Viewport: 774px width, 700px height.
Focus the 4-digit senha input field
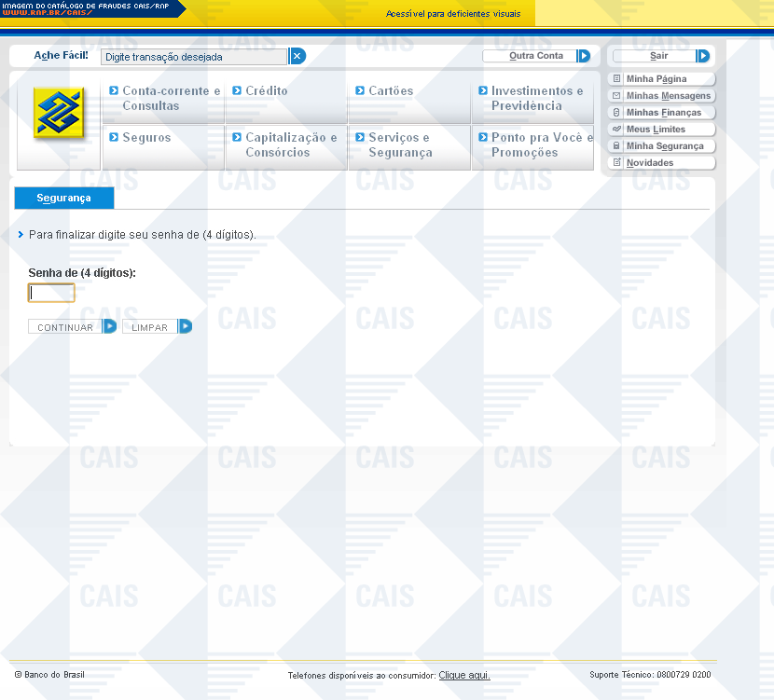(x=51, y=294)
